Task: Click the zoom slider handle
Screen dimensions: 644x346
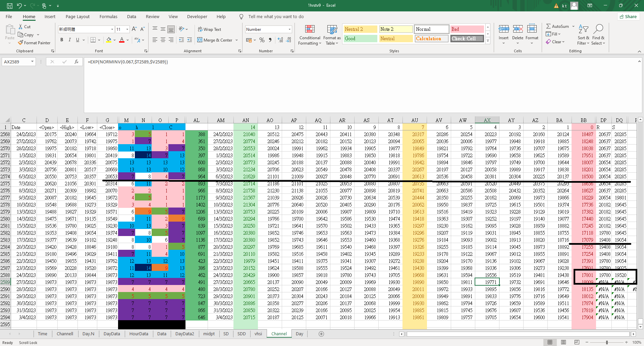Action: pyautogui.click(x=606, y=342)
